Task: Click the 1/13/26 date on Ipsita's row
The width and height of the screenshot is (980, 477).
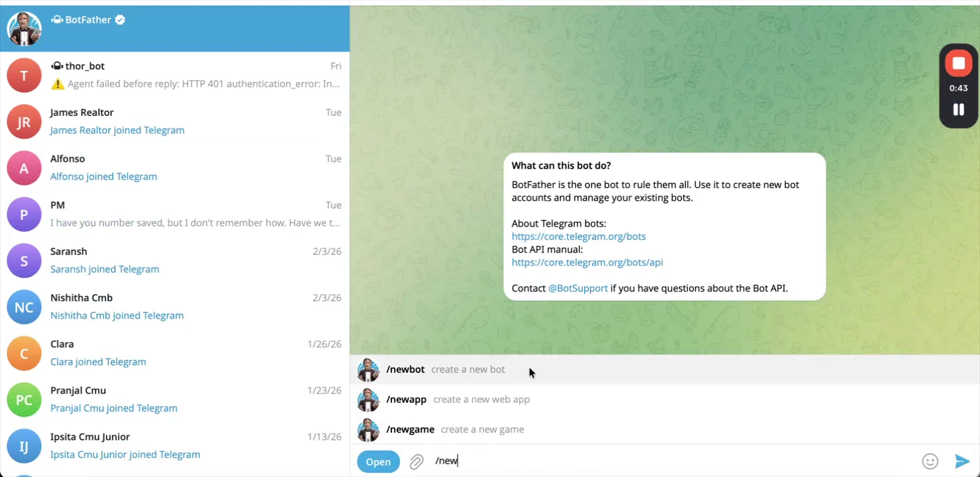Action: click(324, 437)
